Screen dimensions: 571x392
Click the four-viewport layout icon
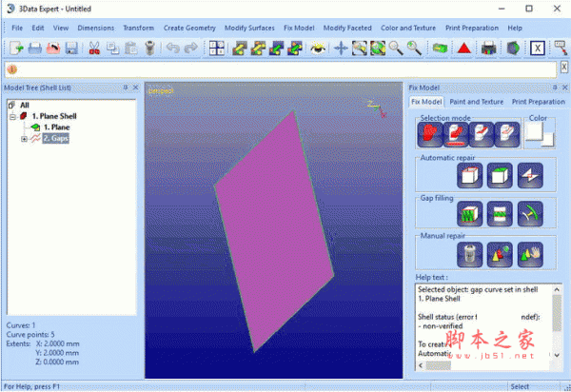[x=217, y=48]
